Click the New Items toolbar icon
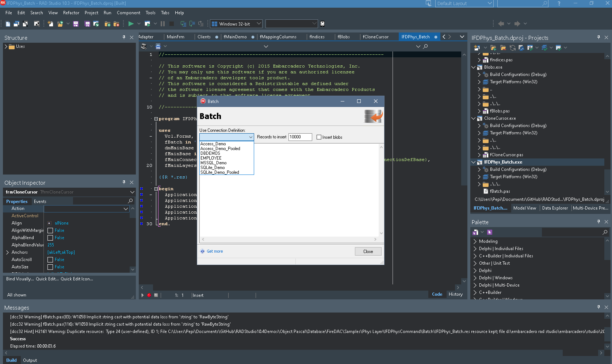The height and width of the screenshot is (364, 612). click(50, 24)
